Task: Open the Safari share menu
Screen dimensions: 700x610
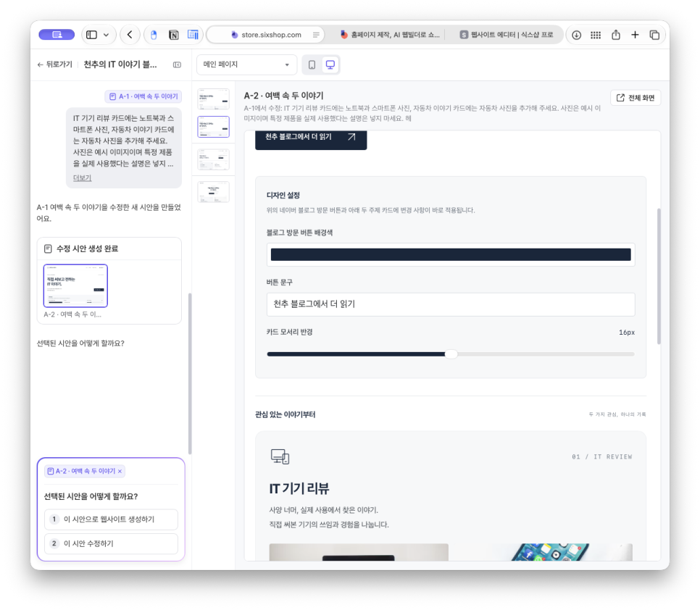Action: click(616, 35)
